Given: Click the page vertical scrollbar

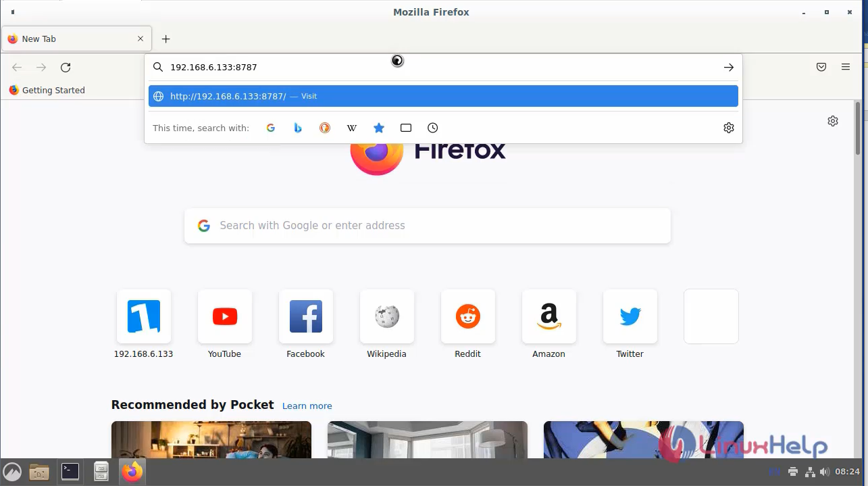Looking at the screenshot, I should click(x=858, y=128).
